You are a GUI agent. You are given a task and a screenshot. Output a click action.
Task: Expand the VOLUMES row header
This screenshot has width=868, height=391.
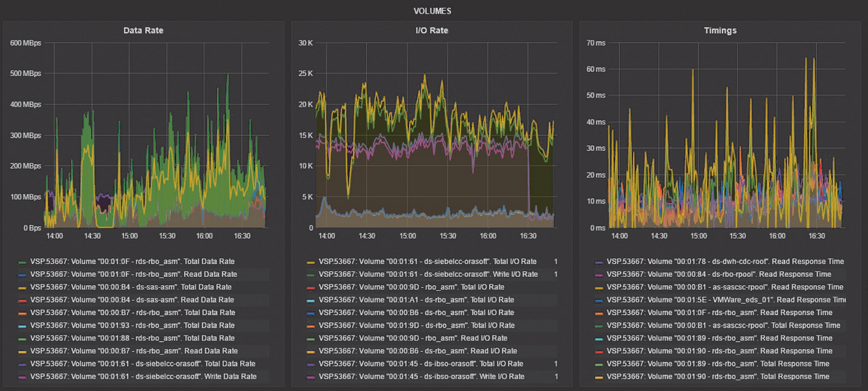(432, 11)
